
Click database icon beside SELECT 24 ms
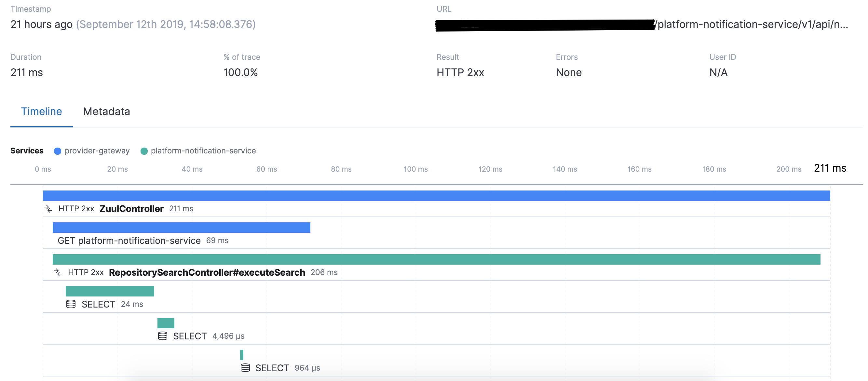(x=71, y=304)
